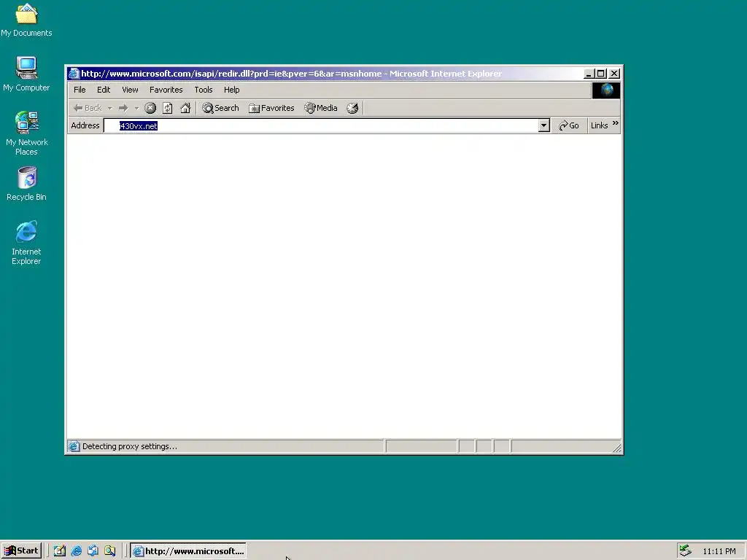The width and height of the screenshot is (747, 560).
Task: Select the My Network Places desktop icon
Action: pyautogui.click(x=26, y=133)
